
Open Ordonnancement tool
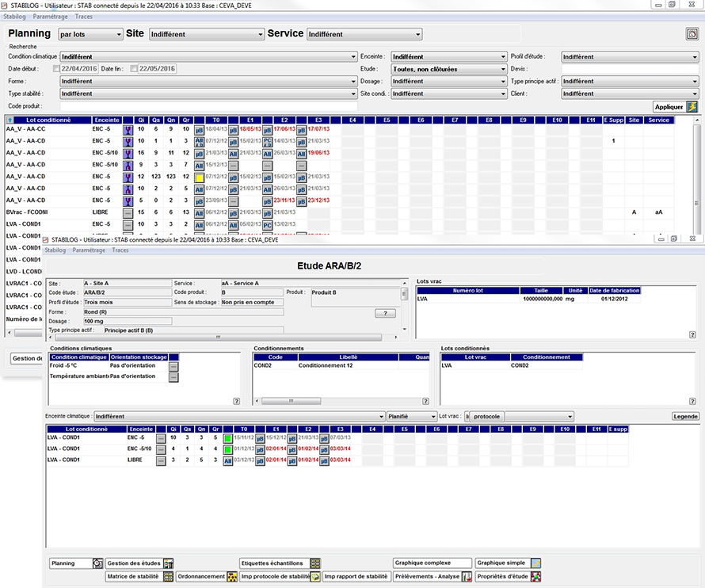click(x=207, y=576)
